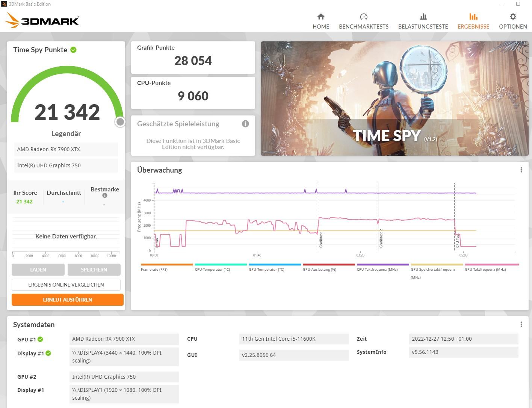
Task: Click the 3DMark logo in header
Action: click(42, 20)
